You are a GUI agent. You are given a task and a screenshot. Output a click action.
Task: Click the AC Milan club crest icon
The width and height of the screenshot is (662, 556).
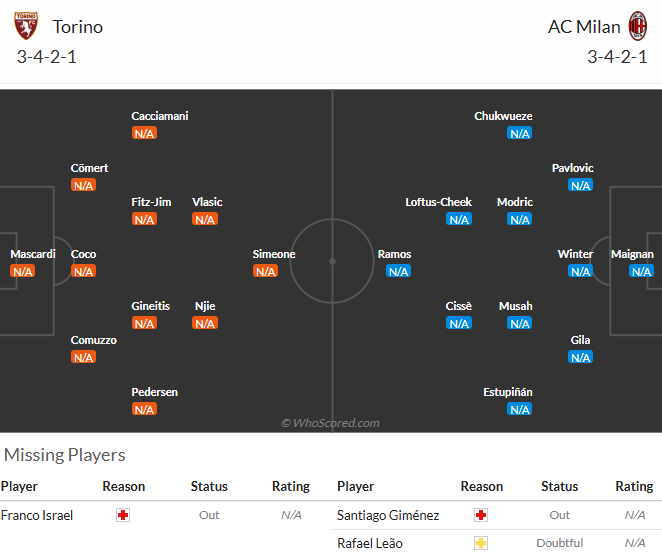pyautogui.click(x=638, y=26)
